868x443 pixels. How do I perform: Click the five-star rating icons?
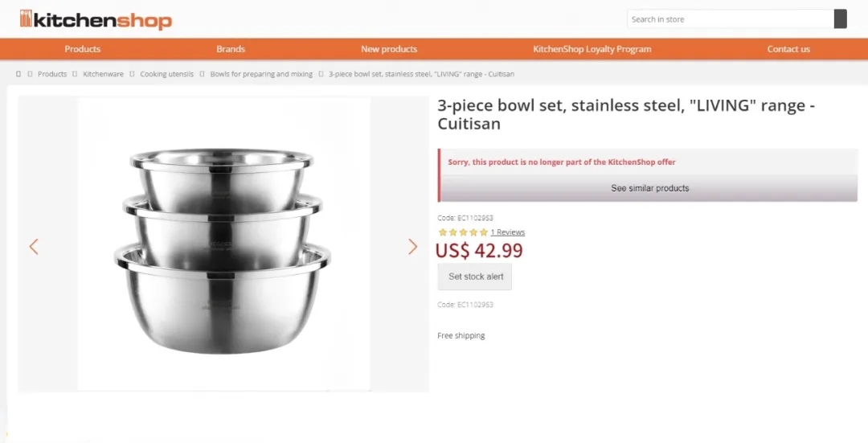pos(462,232)
